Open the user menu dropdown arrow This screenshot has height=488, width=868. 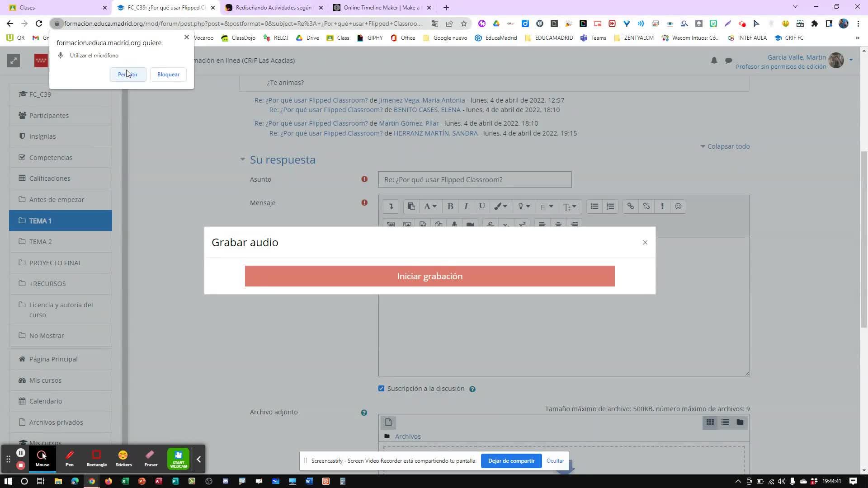(x=851, y=60)
